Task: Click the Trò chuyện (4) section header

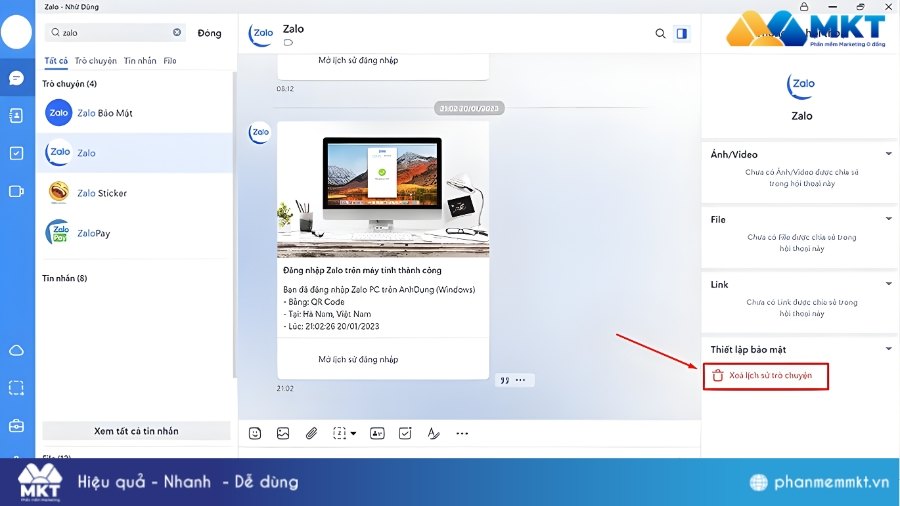Action: [69, 84]
